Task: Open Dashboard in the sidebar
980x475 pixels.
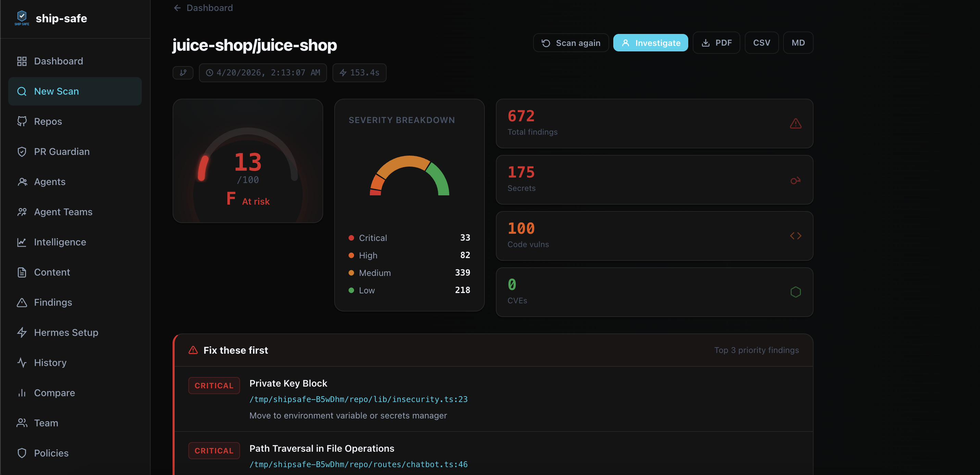Action: pos(75,61)
